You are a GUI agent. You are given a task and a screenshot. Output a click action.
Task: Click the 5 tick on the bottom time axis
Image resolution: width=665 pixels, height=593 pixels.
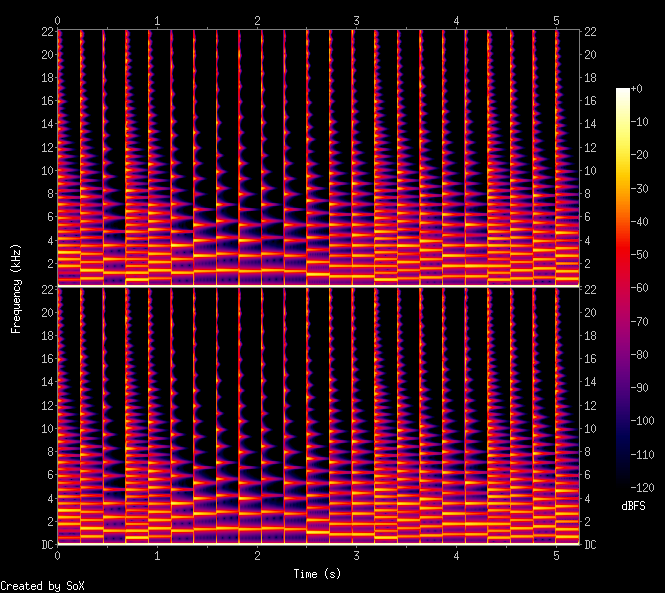[x=556, y=554]
